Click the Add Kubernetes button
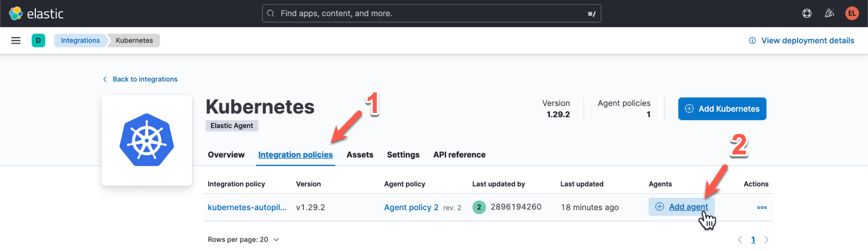The height and width of the screenshot is (251, 868). coord(722,109)
